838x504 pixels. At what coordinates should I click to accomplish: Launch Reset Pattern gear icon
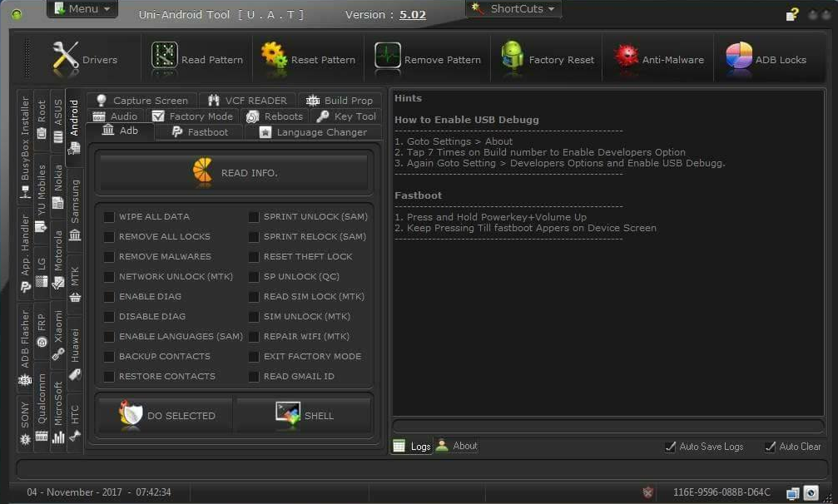[274, 55]
